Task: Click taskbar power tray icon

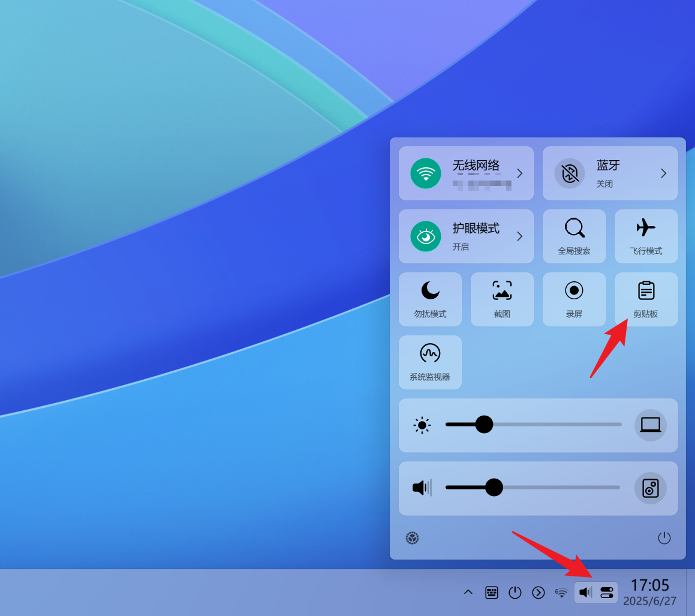Action: pyautogui.click(x=515, y=593)
